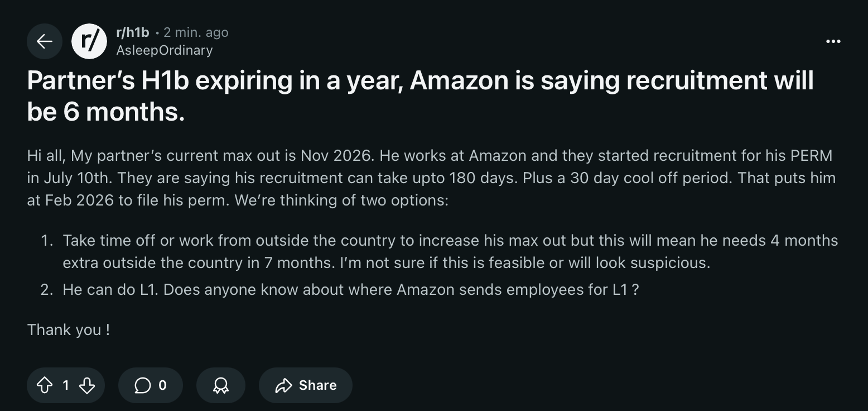The image size is (868, 411).
Task: Click the back arrow button
Action: click(x=44, y=41)
